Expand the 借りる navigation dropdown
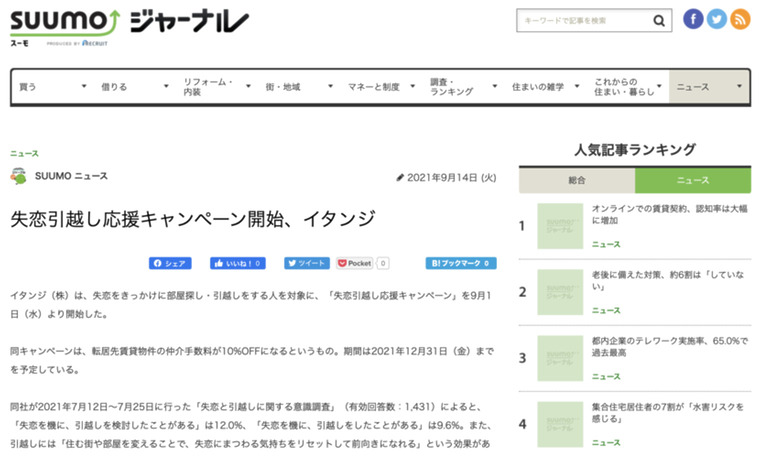 tap(130, 87)
